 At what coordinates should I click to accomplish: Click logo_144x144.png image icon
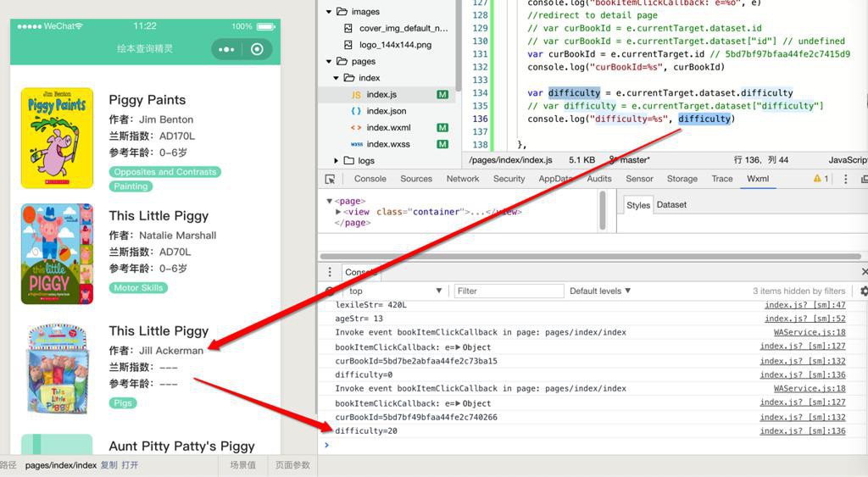tap(348, 45)
